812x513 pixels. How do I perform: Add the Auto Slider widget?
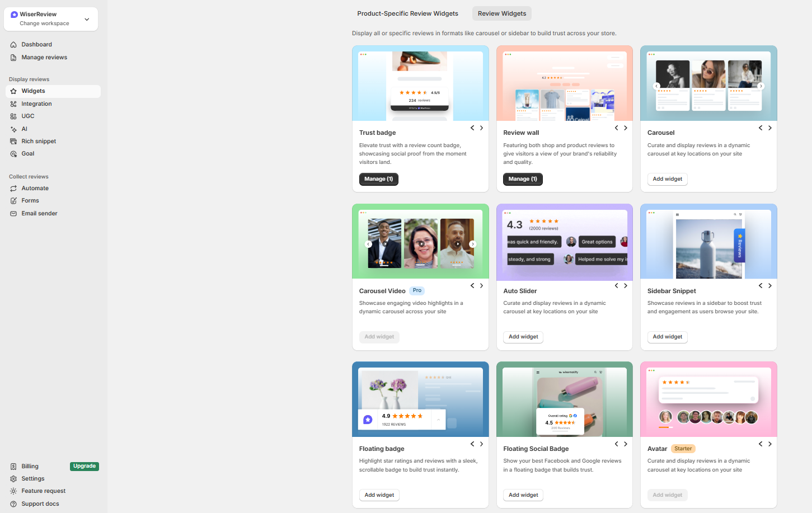pos(523,337)
